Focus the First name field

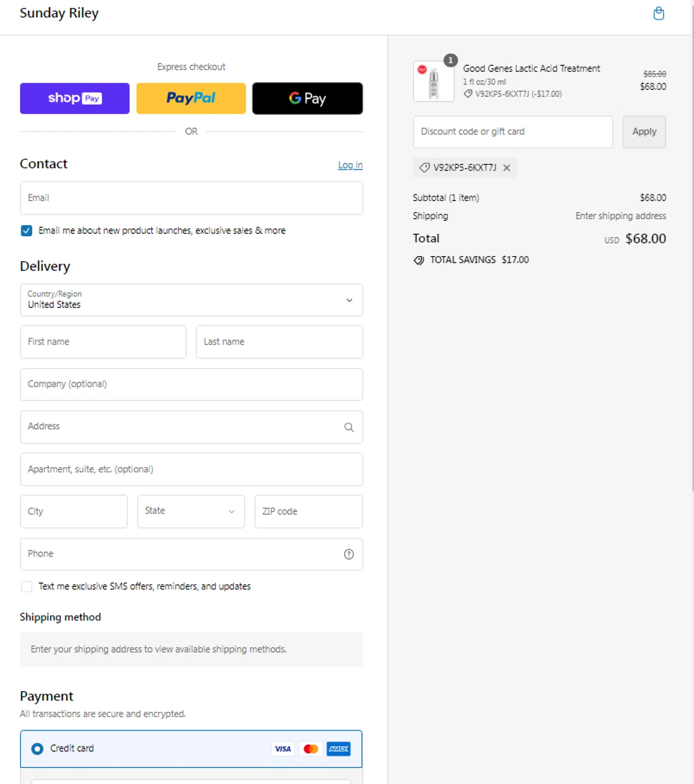point(103,342)
